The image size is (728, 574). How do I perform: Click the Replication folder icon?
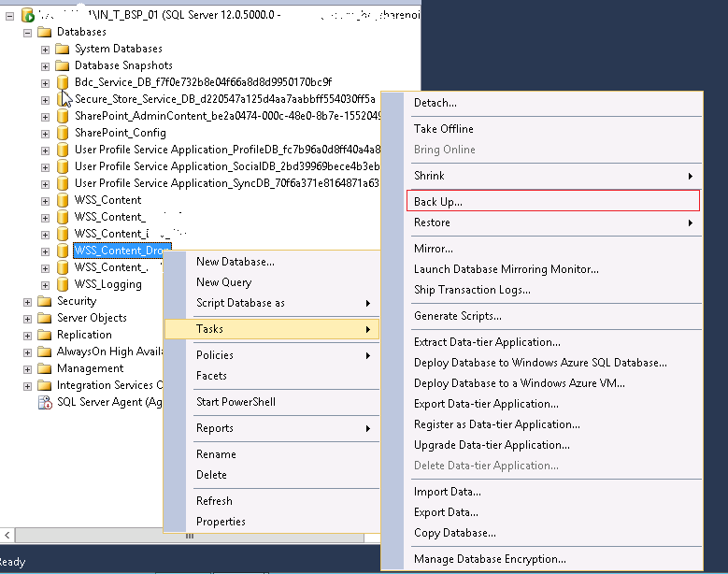coord(45,335)
